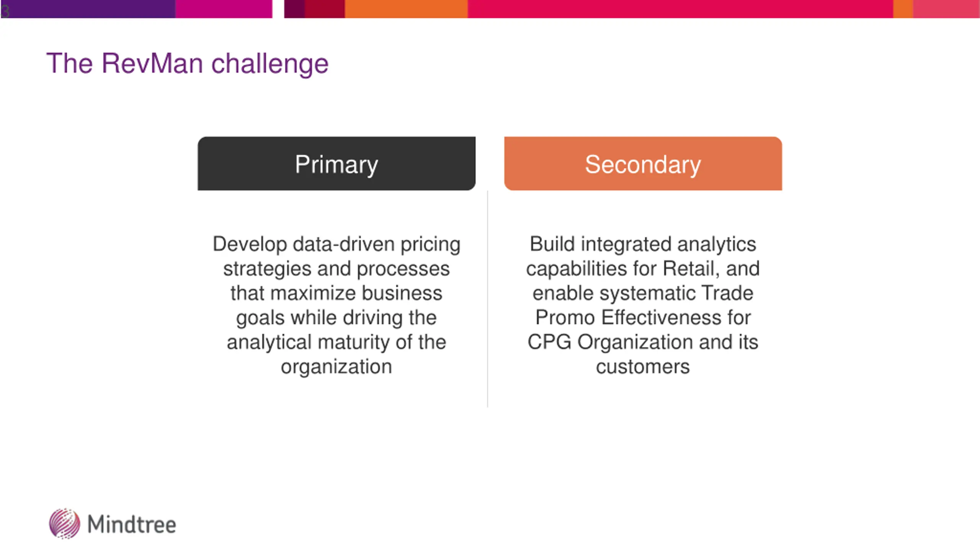The width and height of the screenshot is (980, 551).
Task: Click the word 'organization' ending Primary text
Action: [336, 367]
